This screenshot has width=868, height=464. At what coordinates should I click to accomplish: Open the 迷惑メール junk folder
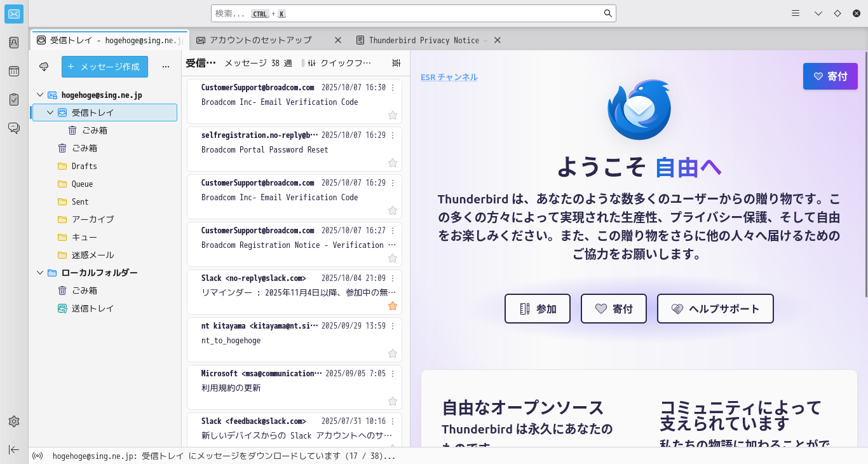104,255
